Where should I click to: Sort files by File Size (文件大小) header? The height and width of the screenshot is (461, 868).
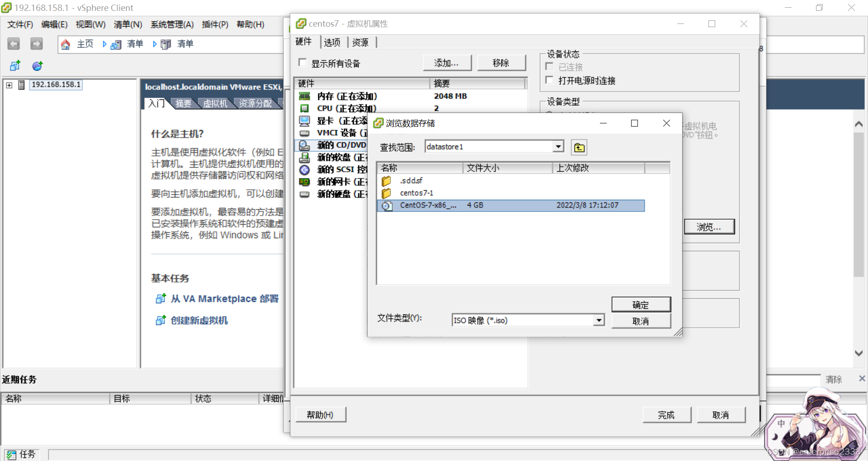pos(508,168)
